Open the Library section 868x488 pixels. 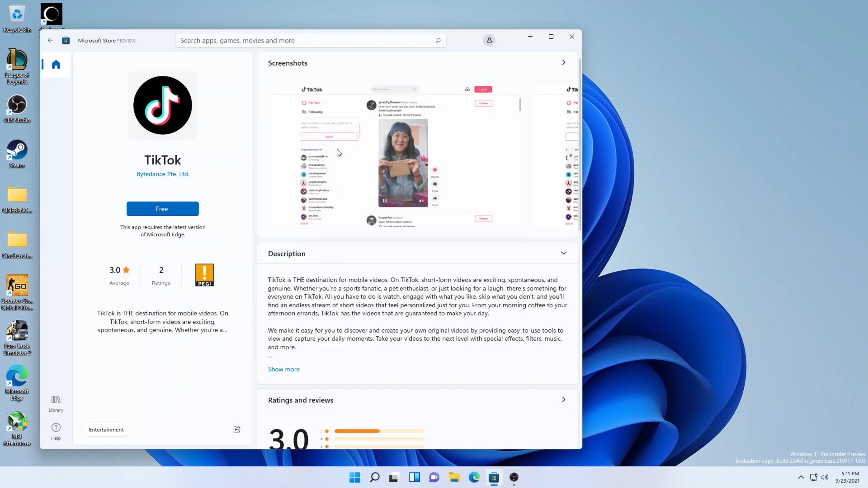[x=56, y=404]
